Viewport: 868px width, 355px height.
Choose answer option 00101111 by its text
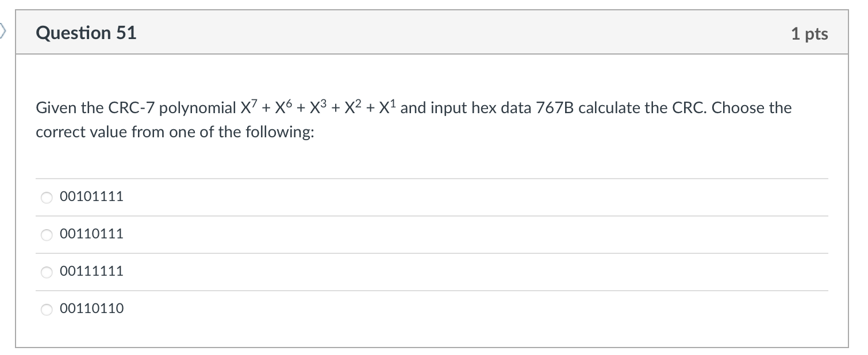(92, 197)
